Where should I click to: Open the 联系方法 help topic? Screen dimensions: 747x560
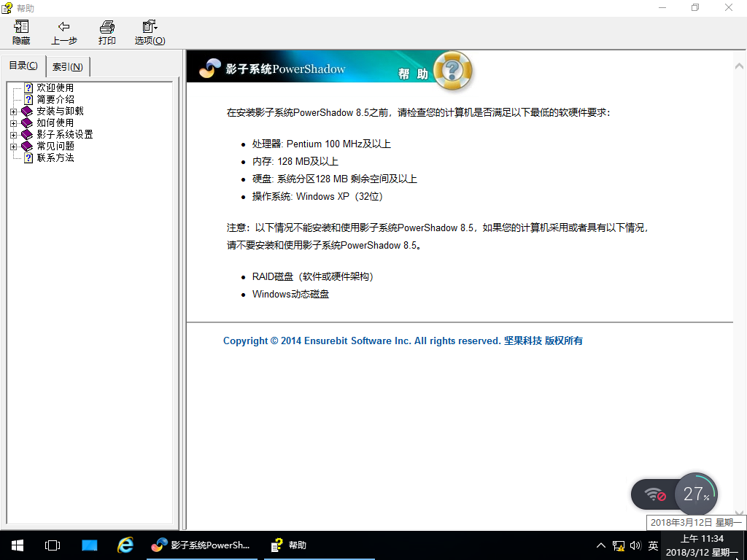55,157
